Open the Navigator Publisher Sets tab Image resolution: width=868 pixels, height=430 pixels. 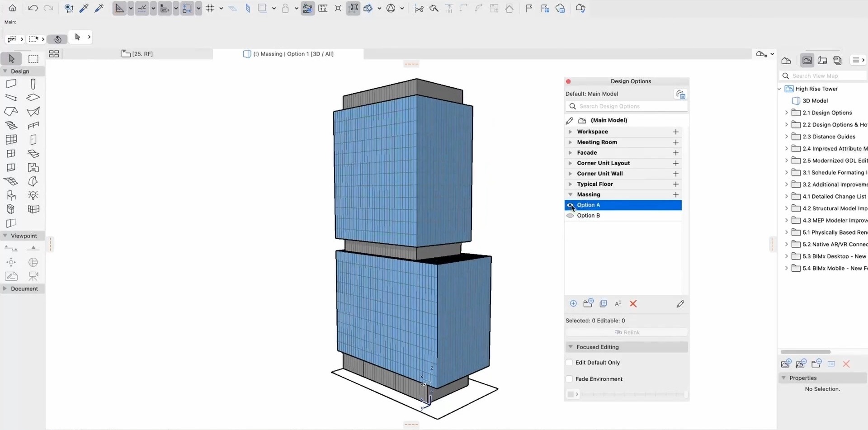click(838, 60)
